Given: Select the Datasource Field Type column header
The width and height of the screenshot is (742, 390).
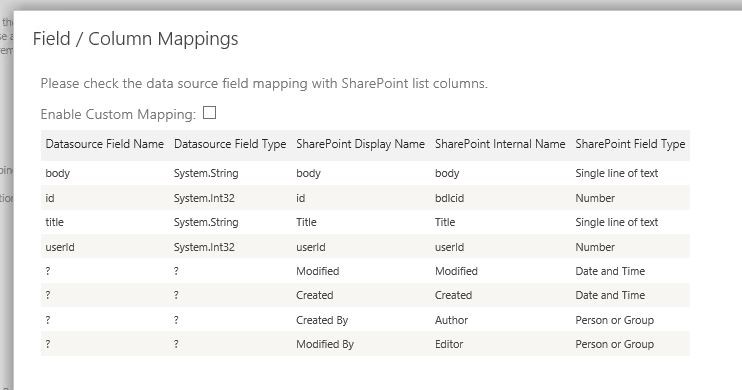Looking at the screenshot, I should (x=230, y=144).
